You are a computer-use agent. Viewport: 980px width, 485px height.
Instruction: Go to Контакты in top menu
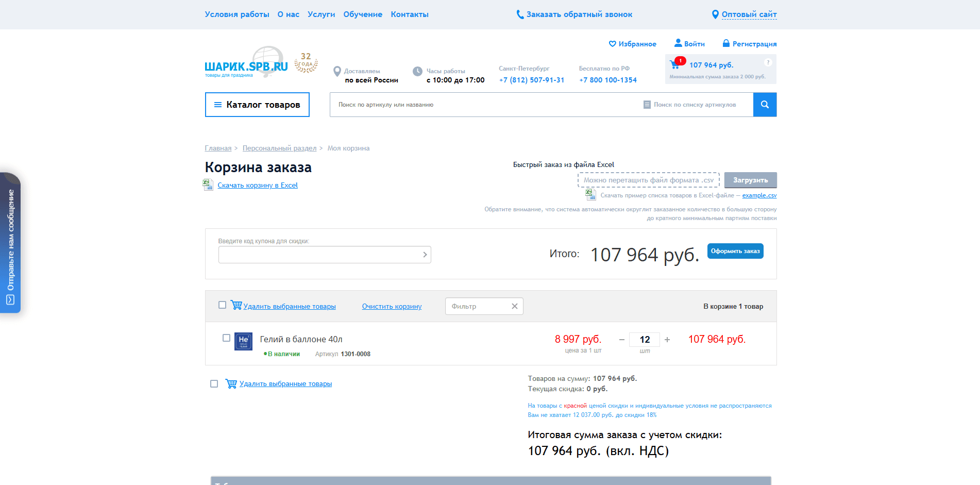(x=409, y=14)
